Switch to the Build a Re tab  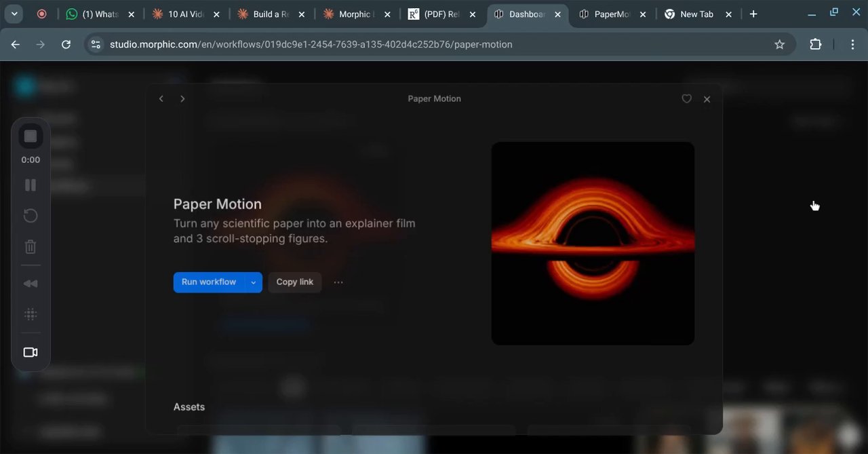[x=270, y=14]
